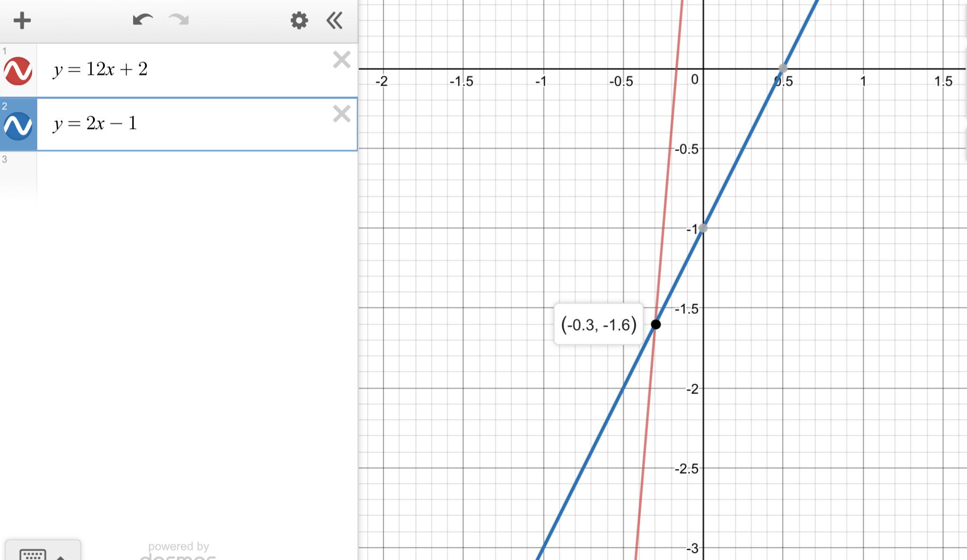
Task: Click the black intersection point on graph
Action: pos(656,324)
